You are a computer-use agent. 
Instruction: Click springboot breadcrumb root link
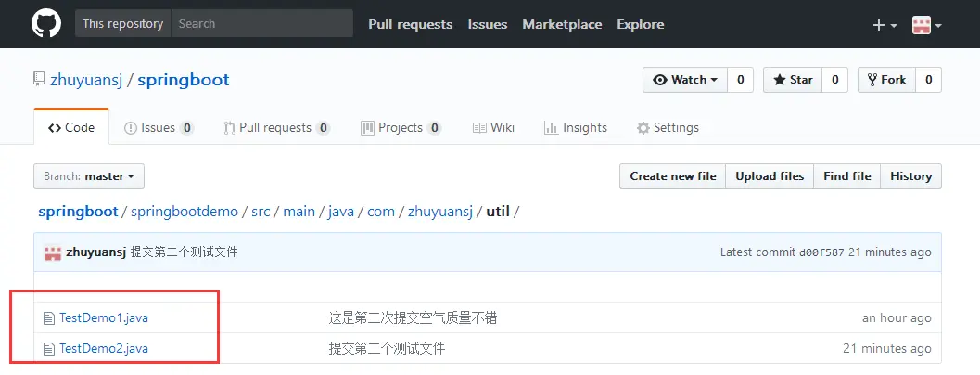coord(78,212)
